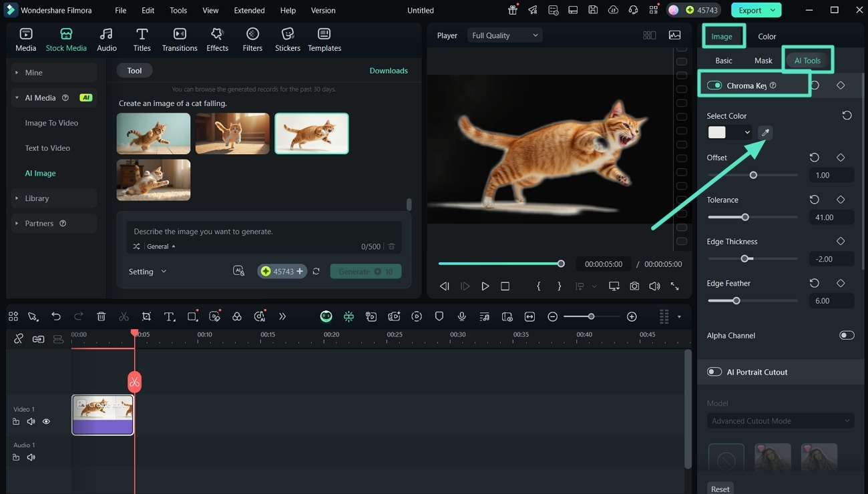Open the Transitions tab
The image size is (868, 494).
pos(180,40)
